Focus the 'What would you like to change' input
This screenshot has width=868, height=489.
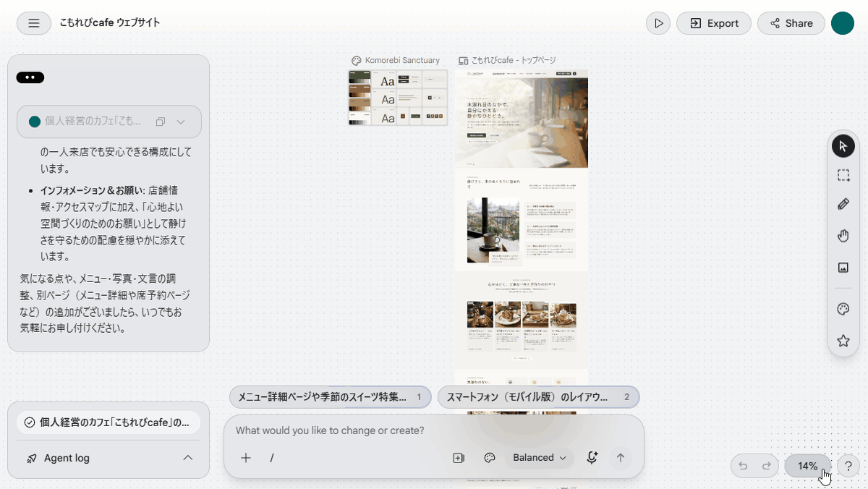[x=434, y=430]
